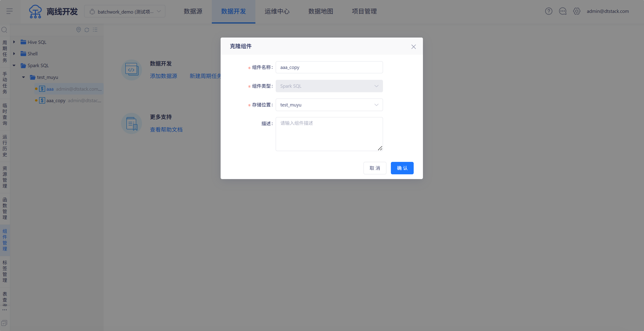Open 标签管理 sidebar section

[x=5, y=271]
